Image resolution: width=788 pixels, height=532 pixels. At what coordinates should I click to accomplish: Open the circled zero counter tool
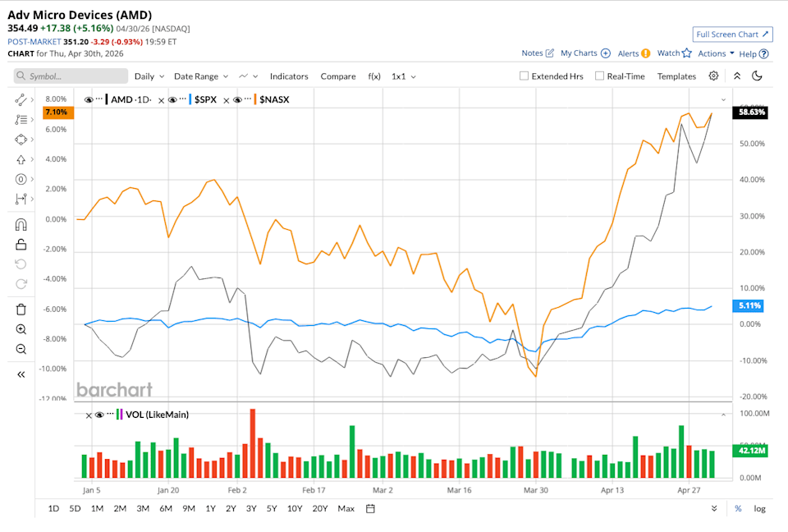21,179
